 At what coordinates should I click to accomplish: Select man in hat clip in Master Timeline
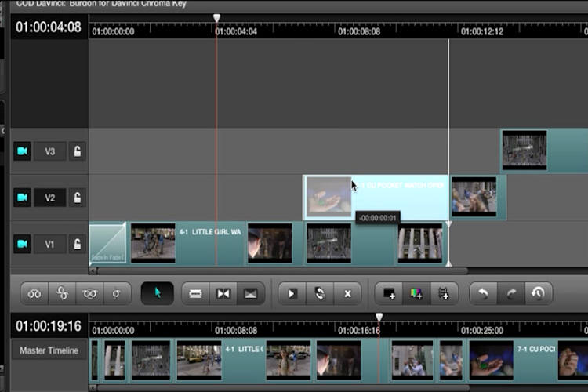point(351,361)
